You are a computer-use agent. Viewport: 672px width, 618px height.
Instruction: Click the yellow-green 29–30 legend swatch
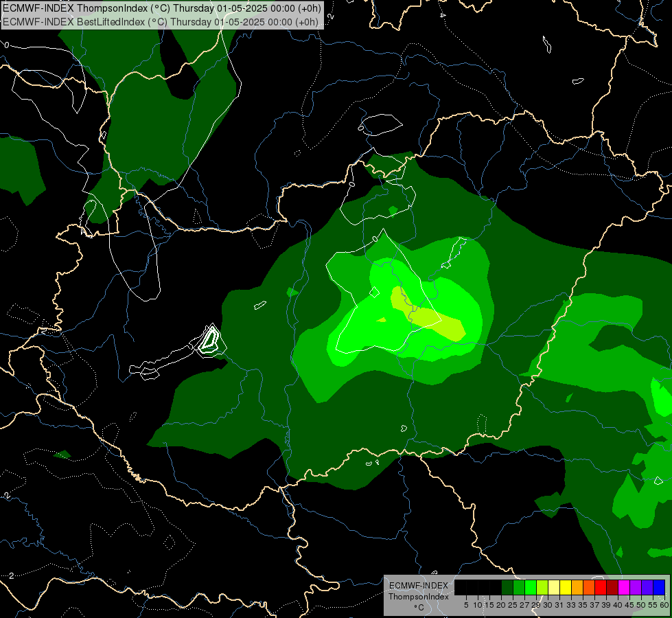point(542,587)
